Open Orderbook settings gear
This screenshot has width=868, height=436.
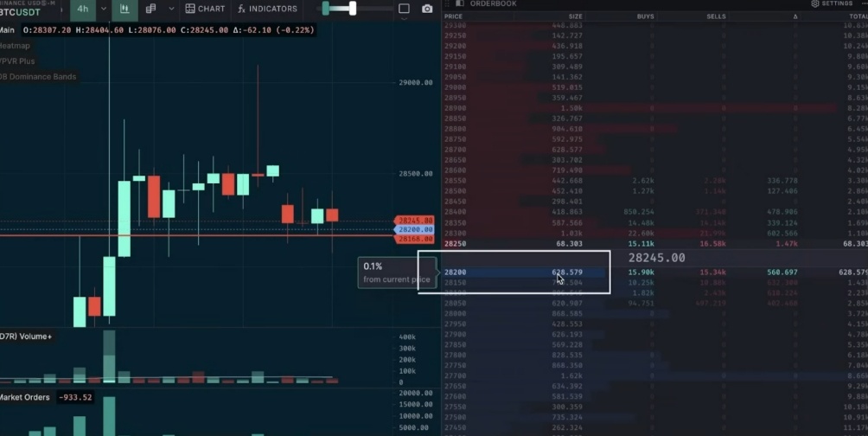815,3
